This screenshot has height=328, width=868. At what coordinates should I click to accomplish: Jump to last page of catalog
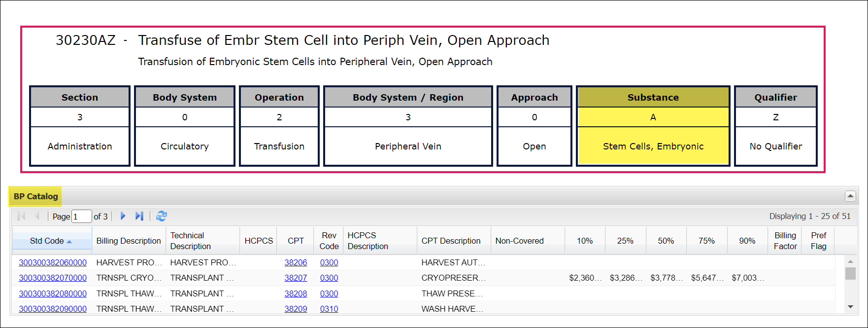point(139,216)
